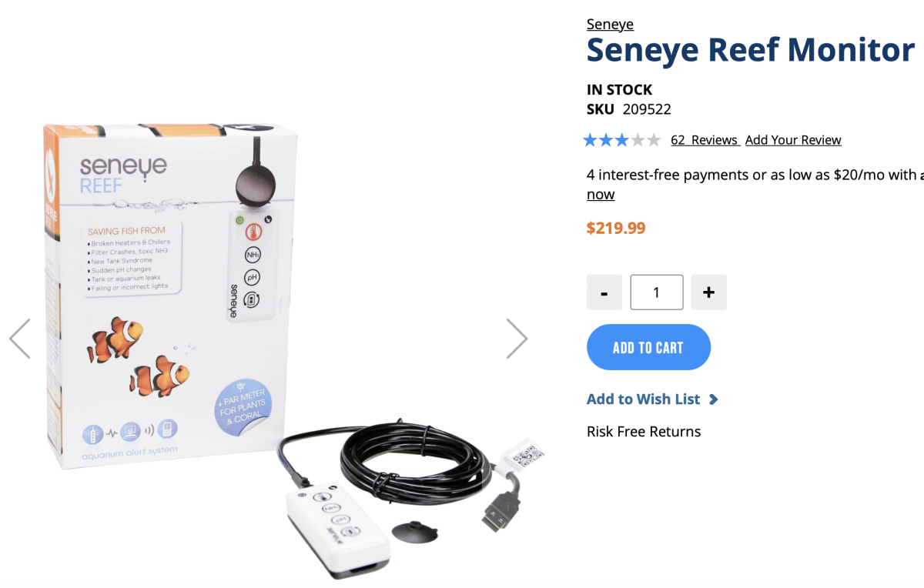Follow the 'now' payment plan link
The image size is (924, 588).
click(x=601, y=195)
